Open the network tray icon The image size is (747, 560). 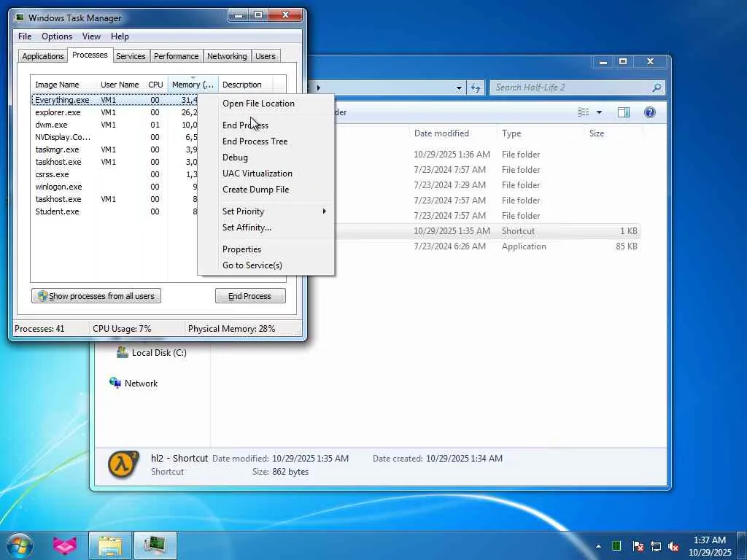(656, 546)
